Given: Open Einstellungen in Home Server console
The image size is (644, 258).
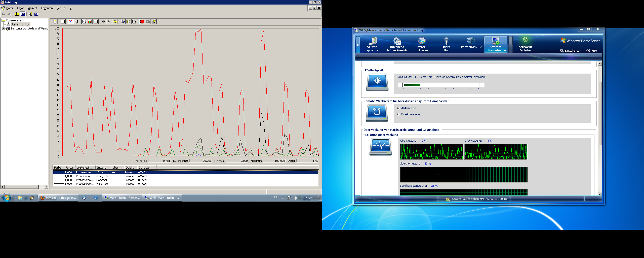Looking at the screenshot, I should (571, 51).
